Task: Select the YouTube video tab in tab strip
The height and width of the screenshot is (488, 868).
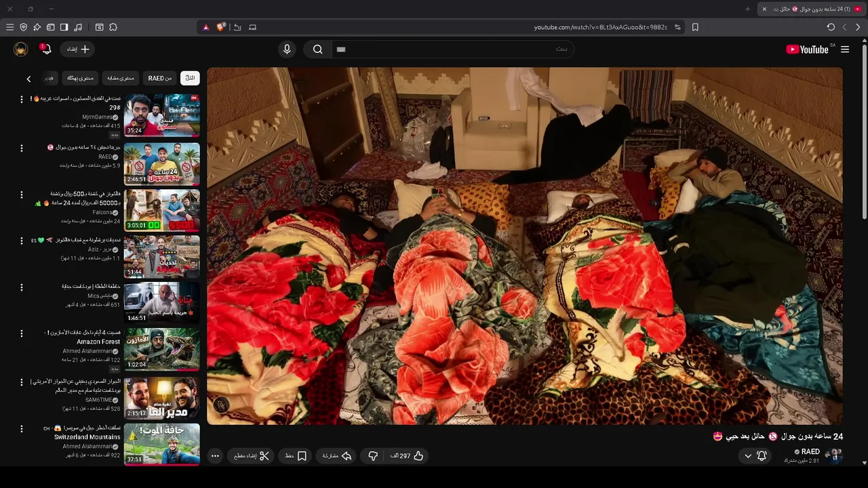Action: click(811, 9)
